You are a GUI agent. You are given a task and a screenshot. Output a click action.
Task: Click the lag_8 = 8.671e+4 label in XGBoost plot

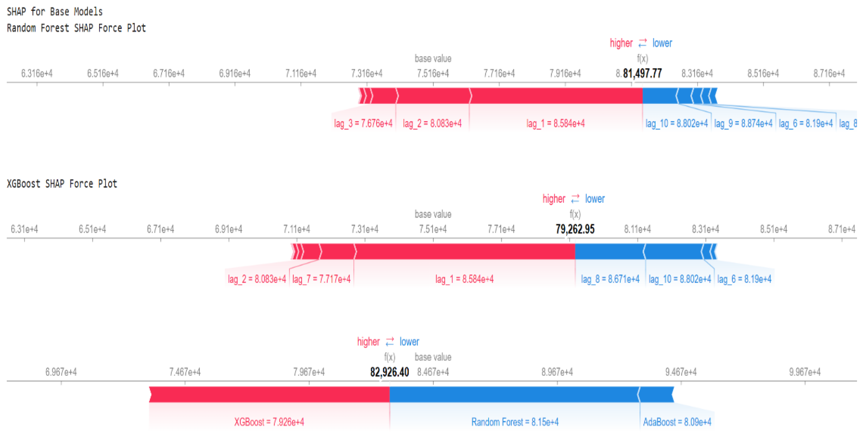pos(610,279)
